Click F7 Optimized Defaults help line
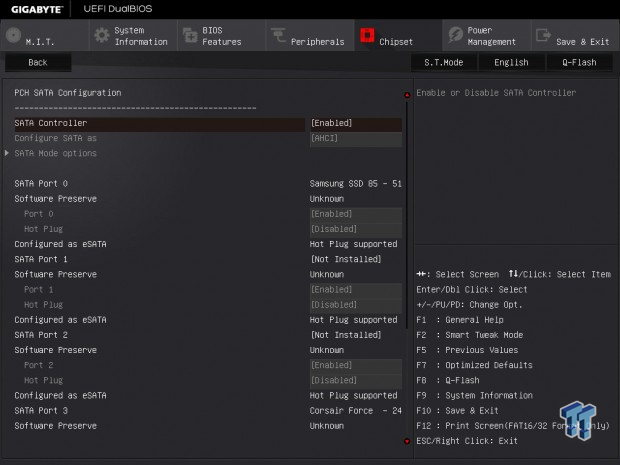 tap(474, 365)
